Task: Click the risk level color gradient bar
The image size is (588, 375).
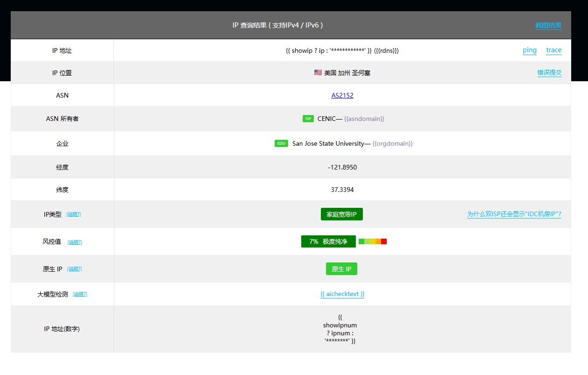Action: [x=372, y=241]
